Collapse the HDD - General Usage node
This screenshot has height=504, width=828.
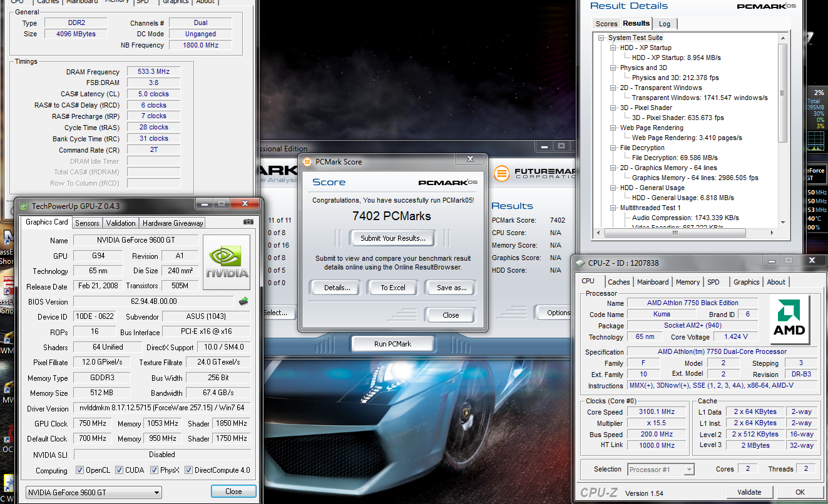click(613, 188)
